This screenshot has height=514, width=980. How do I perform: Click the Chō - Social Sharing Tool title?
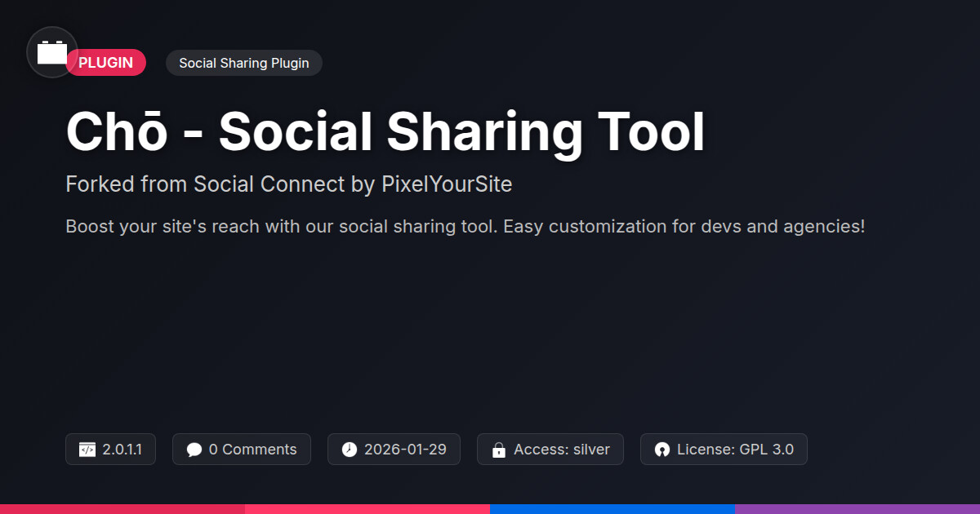385,132
